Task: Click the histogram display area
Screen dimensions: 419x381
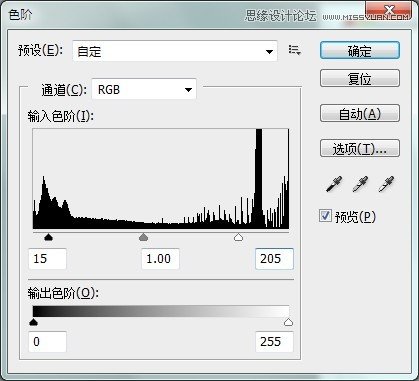Action: coord(161,179)
